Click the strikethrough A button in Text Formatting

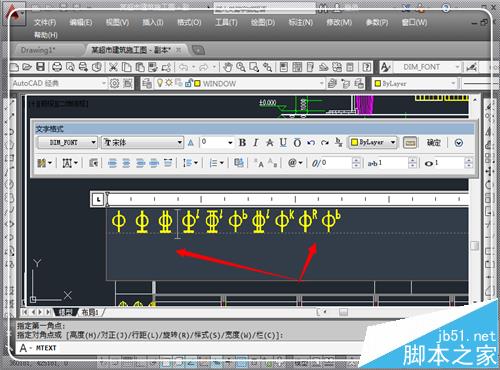click(x=269, y=143)
